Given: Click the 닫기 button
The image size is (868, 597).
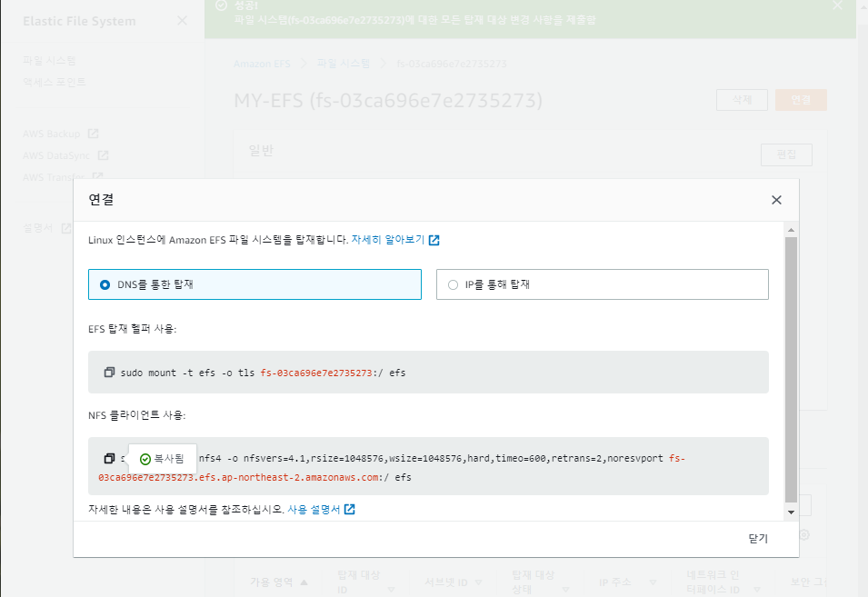Looking at the screenshot, I should (758, 538).
